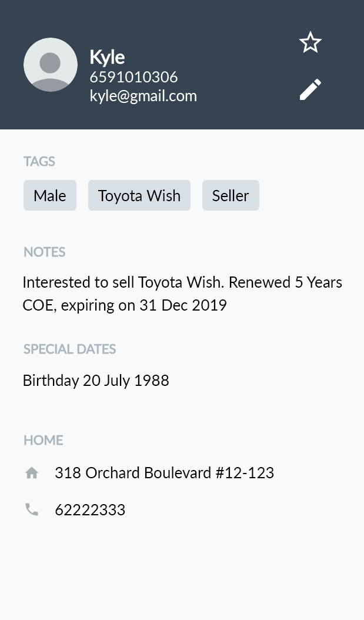The height and width of the screenshot is (620, 364).
Task: Click the Birthday 20 July 1988 entry
Action: (96, 381)
